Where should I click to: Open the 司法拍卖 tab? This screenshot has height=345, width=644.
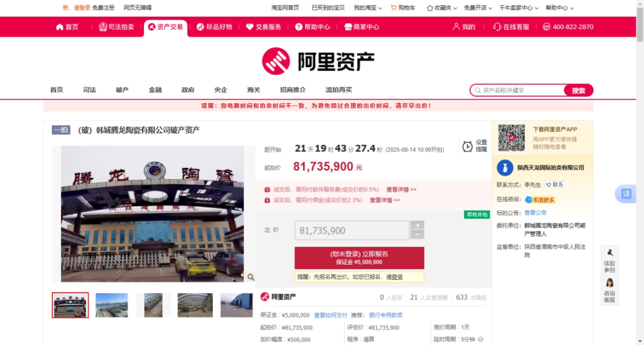[x=116, y=27]
